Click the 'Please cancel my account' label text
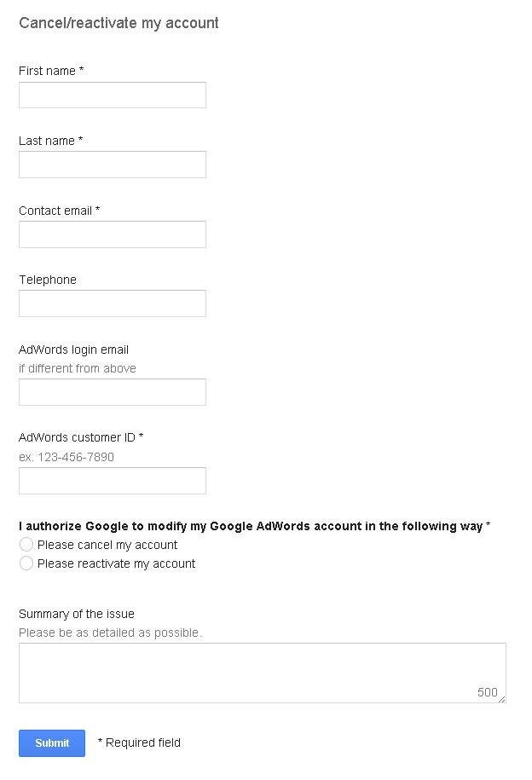 107,545
